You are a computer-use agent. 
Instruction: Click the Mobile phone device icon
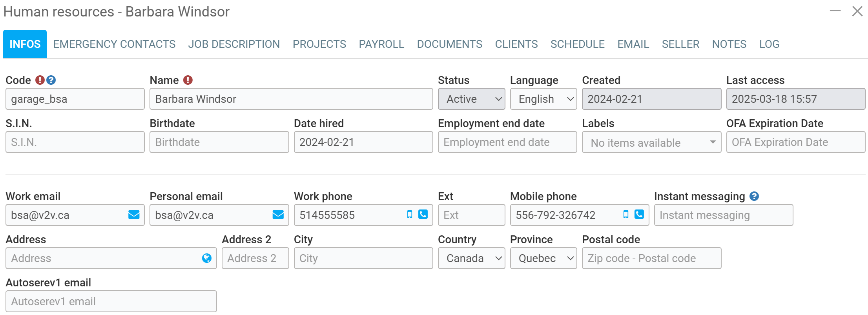pyautogui.click(x=626, y=214)
